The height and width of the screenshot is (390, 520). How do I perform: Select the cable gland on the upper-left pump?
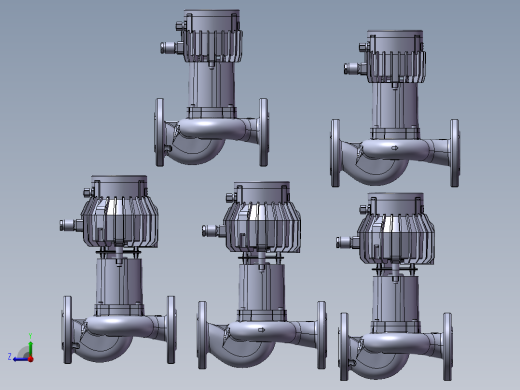click(172, 47)
